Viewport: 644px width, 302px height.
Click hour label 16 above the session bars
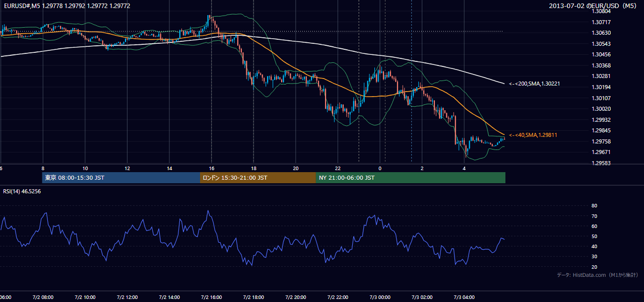pos(211,169)
